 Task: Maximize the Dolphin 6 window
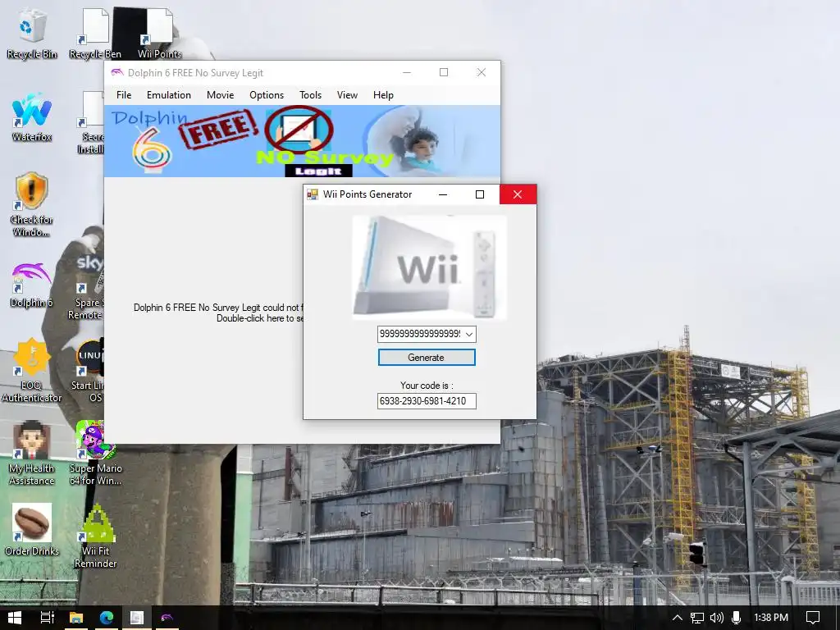tap(444, 73)
